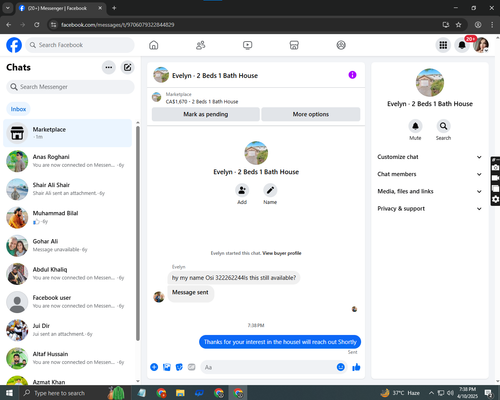This screenshot has width=500, height=400.
Task: Open chat with Muhammad Bilal
Action: pos(68,217)
